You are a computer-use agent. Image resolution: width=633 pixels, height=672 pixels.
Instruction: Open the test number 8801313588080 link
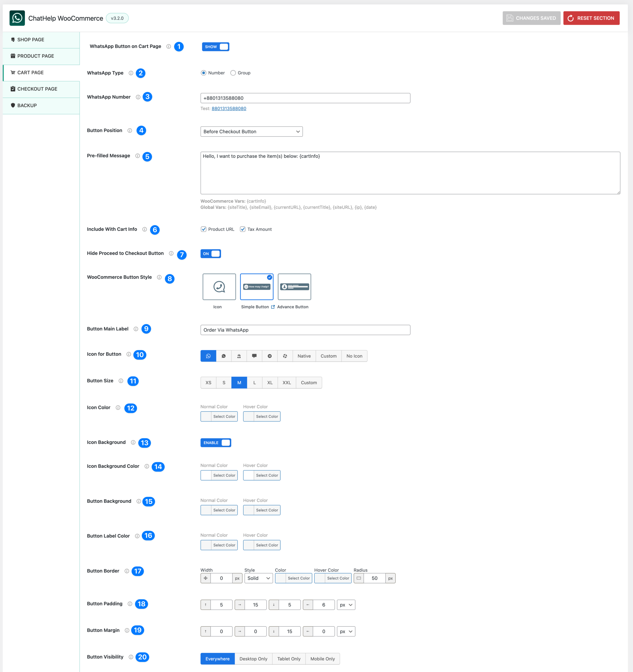coord(229,108)
